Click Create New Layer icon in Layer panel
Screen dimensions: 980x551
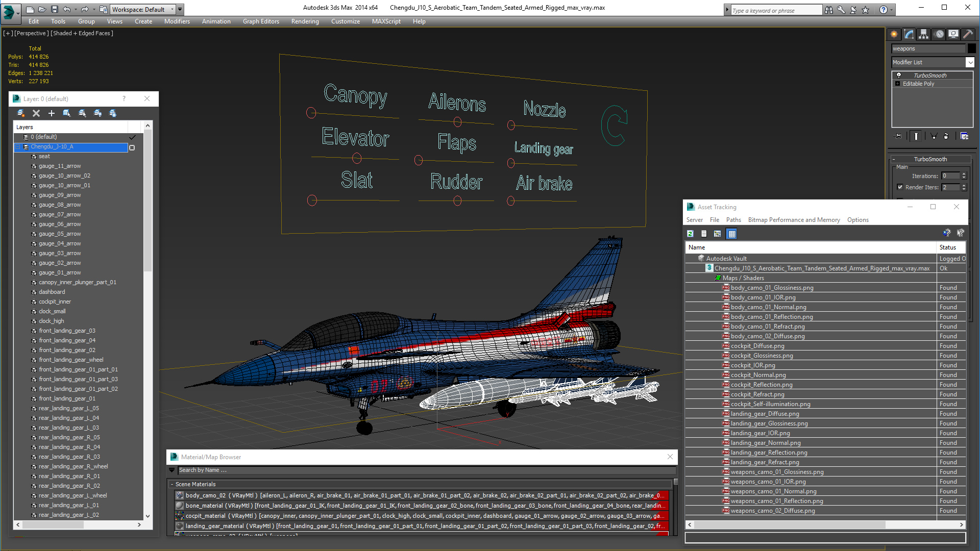point(21,113)
